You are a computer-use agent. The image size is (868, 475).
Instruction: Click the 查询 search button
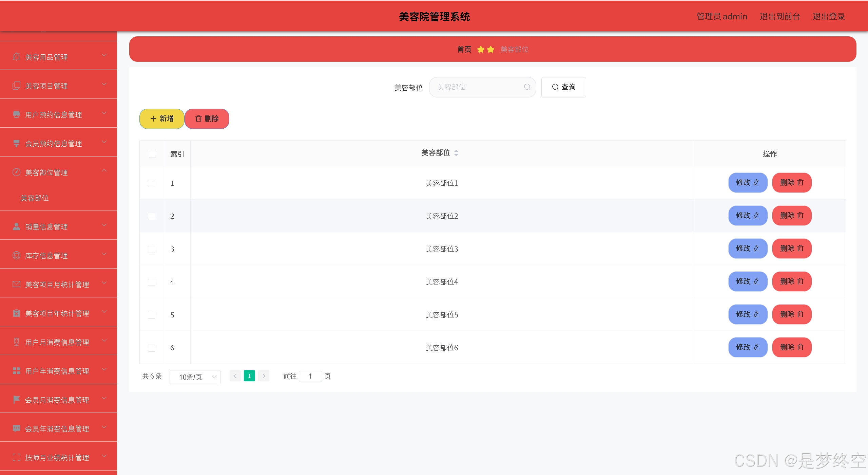pos(563,87)
